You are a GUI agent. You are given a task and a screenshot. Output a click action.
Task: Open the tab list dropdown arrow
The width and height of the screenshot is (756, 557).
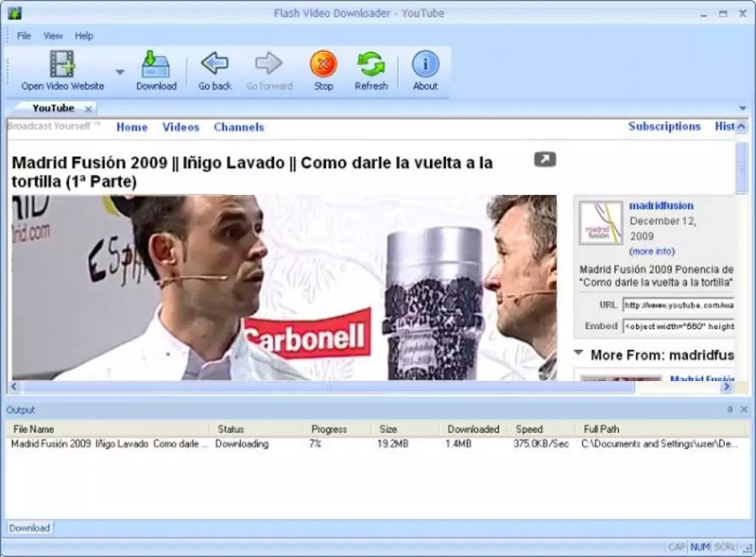click(743, 108)
